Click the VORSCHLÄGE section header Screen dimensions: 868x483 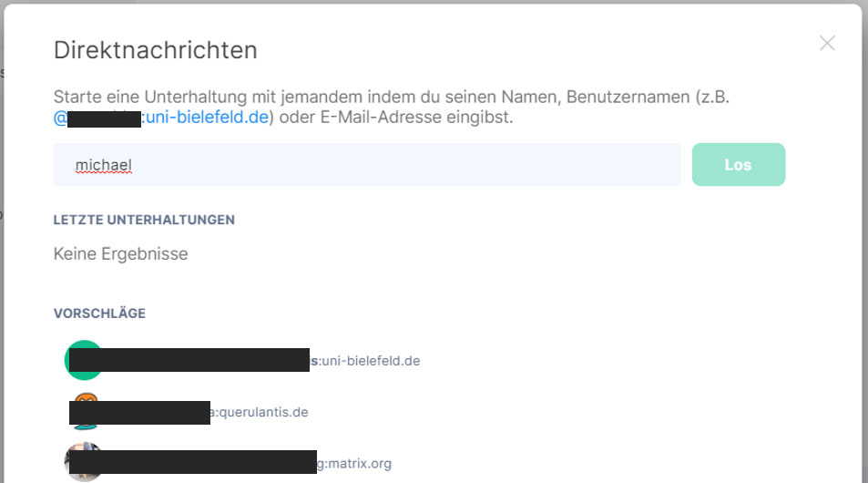(x=99, y=313)
